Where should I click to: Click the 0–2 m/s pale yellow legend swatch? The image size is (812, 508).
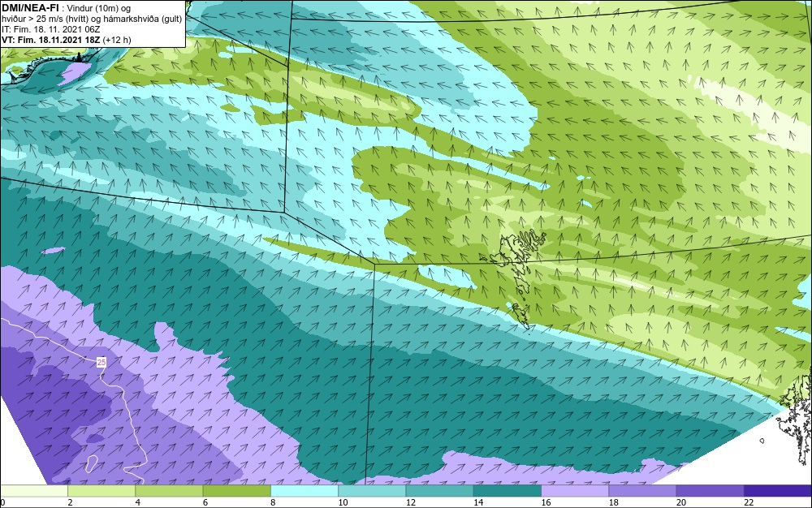click(x=33, y=491)
